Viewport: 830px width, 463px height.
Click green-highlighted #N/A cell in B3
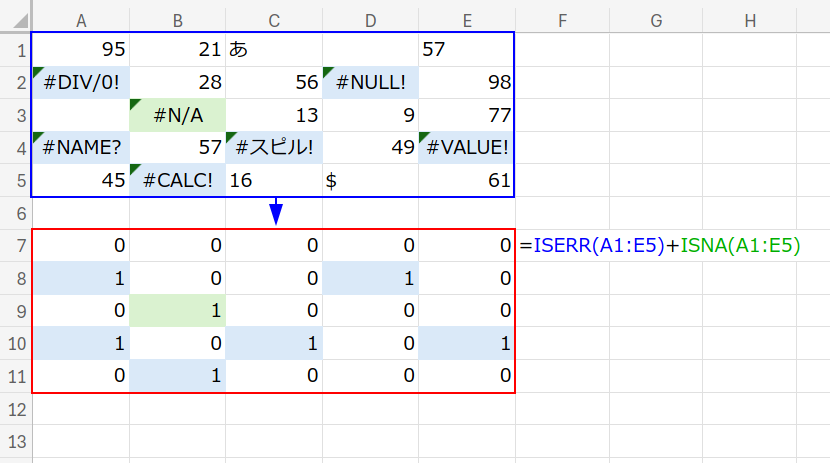point(178,115)
